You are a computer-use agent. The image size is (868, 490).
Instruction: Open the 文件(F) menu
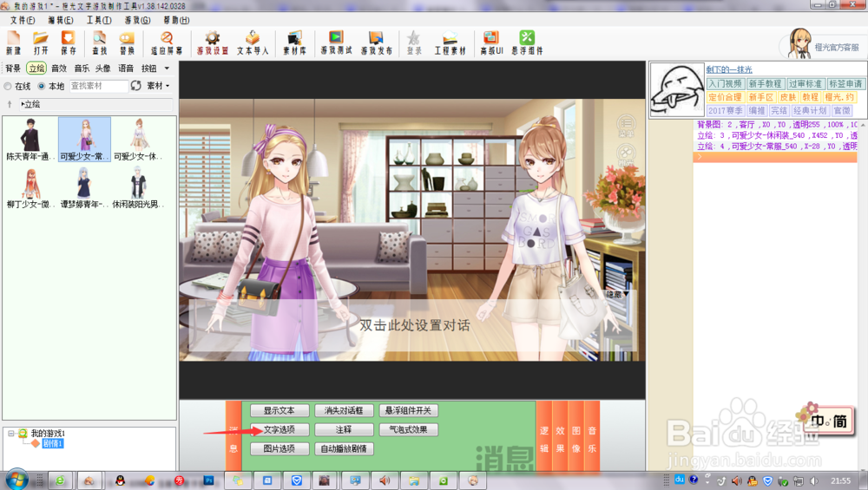tap(23, 20)
